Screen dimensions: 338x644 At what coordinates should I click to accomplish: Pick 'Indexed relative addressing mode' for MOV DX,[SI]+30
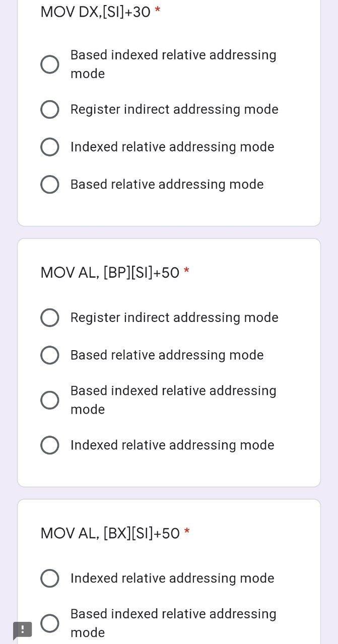tap(49, 146)
